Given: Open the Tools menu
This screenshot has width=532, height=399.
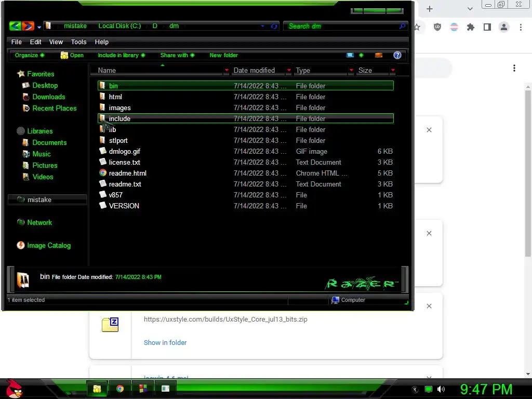Looking at the screenshot, I should pyautogui.click(x=79, y=42).
